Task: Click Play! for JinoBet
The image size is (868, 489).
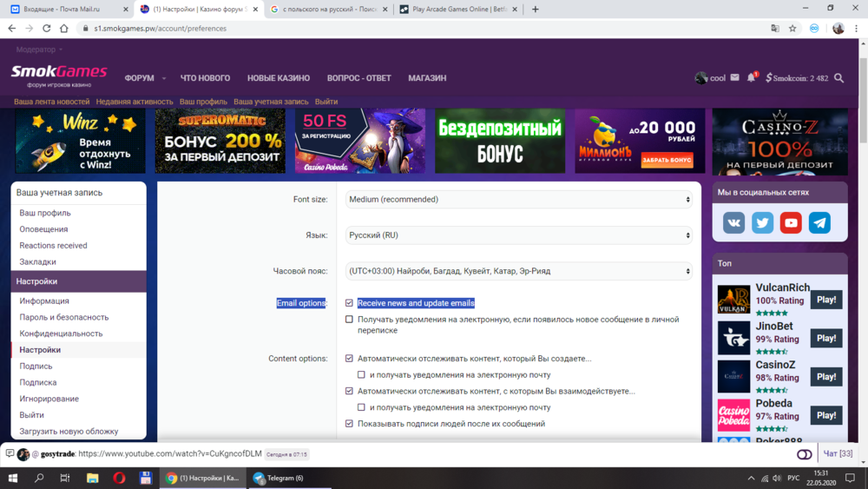Action: point(826,339)
